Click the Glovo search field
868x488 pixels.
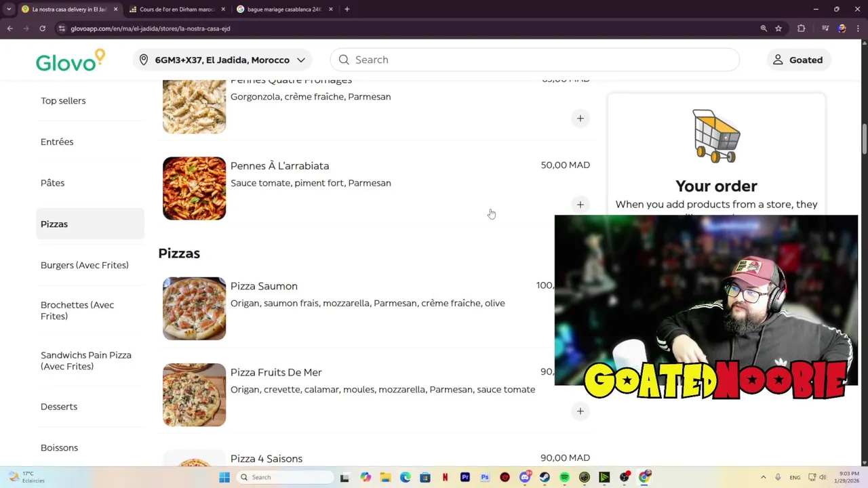tap(534, 60)
